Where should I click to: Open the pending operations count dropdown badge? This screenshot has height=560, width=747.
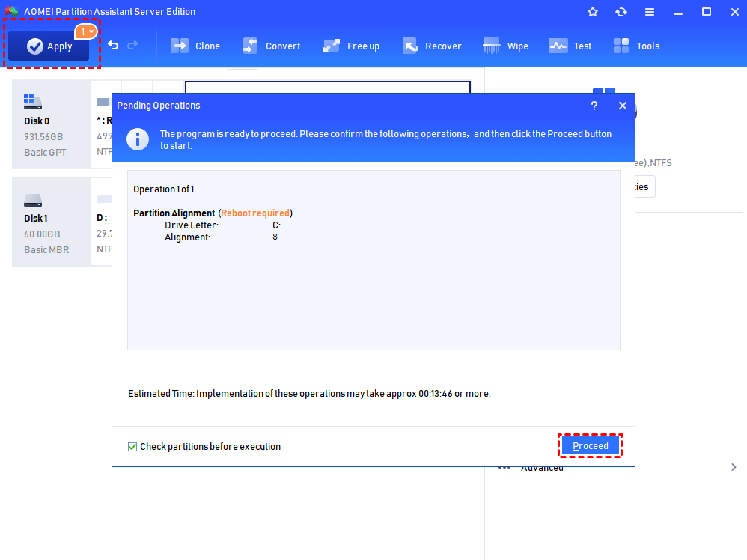pyautogui.click(x=86, y=32)
